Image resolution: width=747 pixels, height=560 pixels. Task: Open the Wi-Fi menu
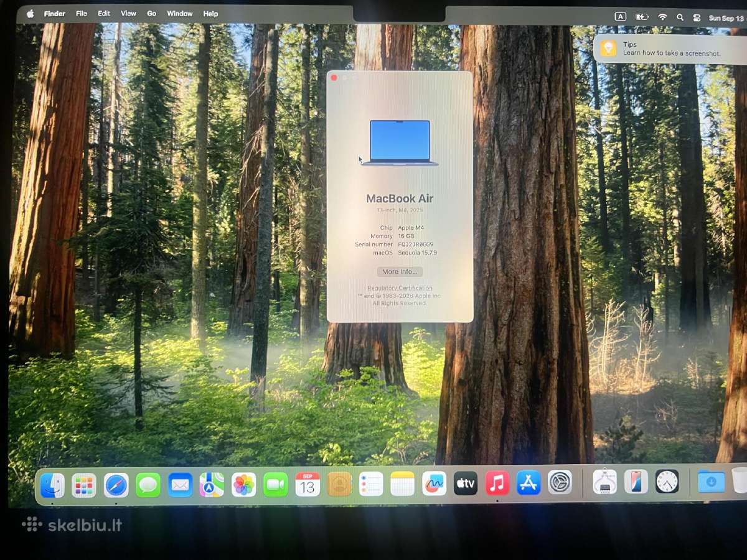[x=662, y=17]
